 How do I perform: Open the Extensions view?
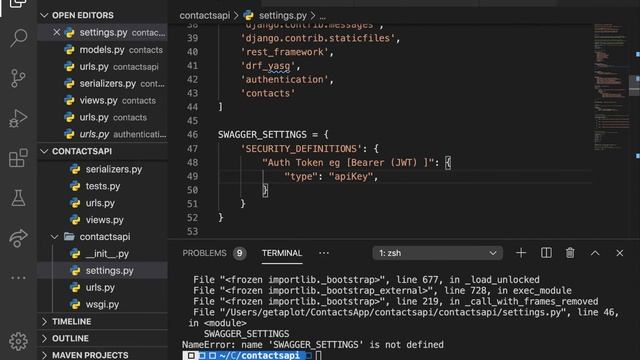[18, 158]
